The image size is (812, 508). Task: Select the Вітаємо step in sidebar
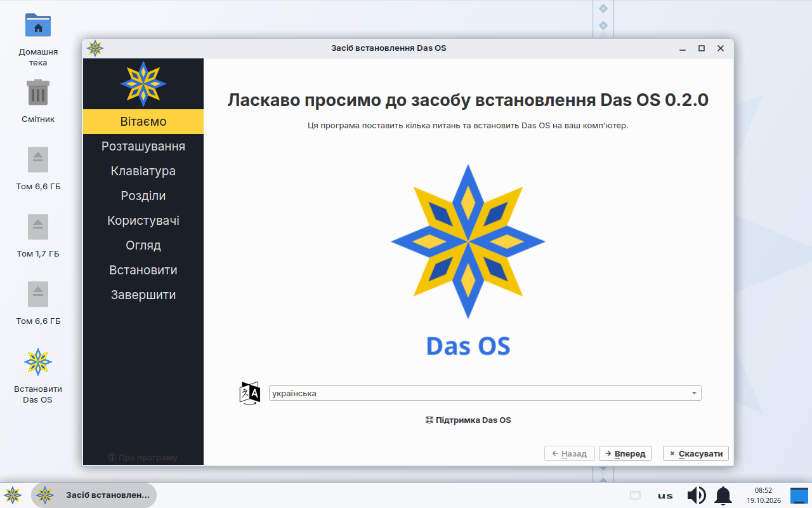coord(143,121)
